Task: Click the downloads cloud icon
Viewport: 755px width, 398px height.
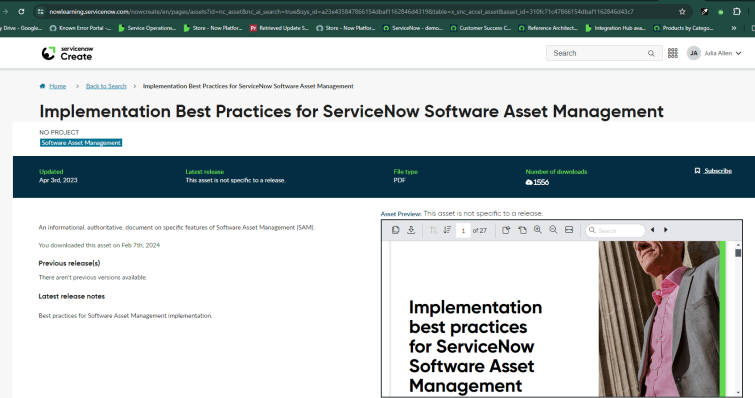Action: 529,182
